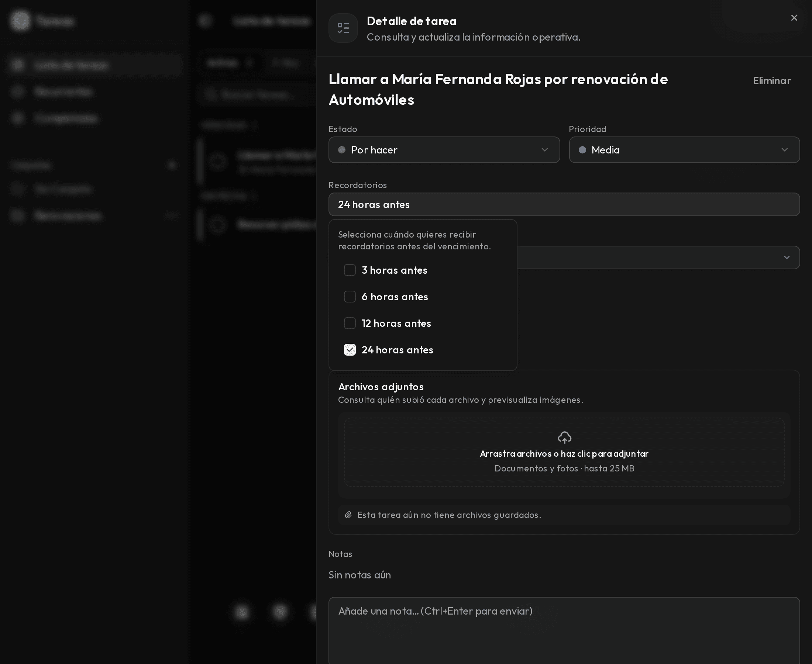
Task: Focus the Añade una nota text area
Action: (564, 630)
